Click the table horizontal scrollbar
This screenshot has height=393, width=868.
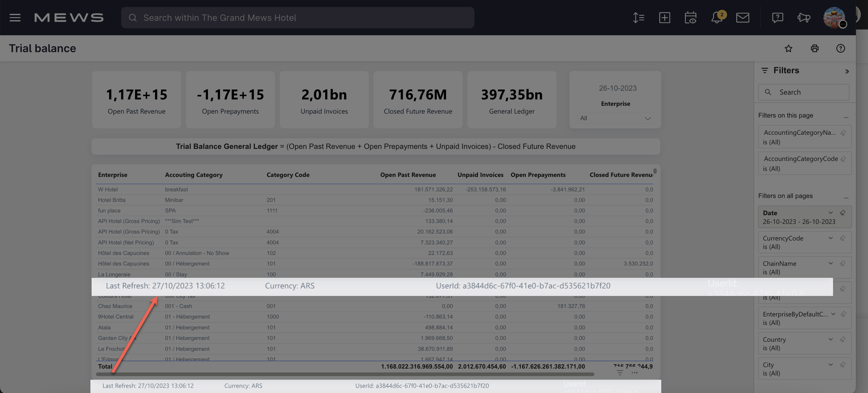click(345, 374)
